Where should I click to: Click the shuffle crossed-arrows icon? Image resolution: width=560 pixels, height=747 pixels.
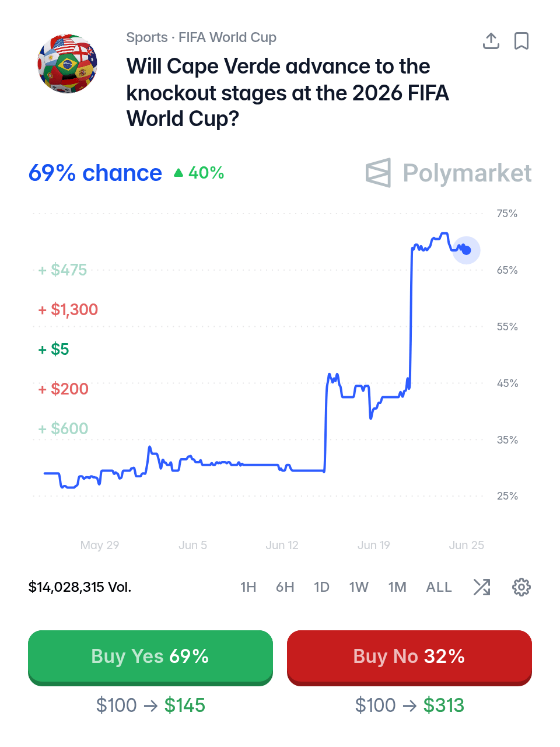pos(482,587)
